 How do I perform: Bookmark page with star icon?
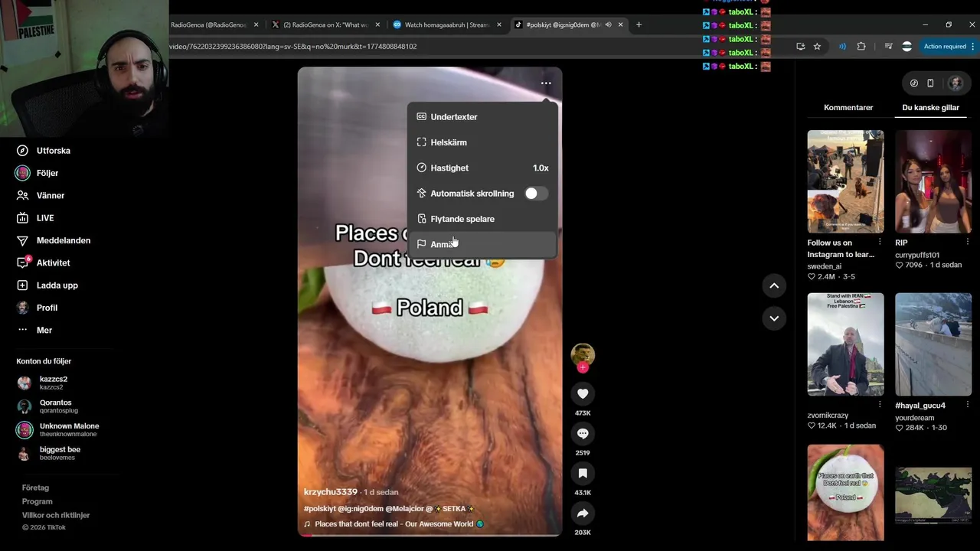pyautogui.click(x=817, y=47)
